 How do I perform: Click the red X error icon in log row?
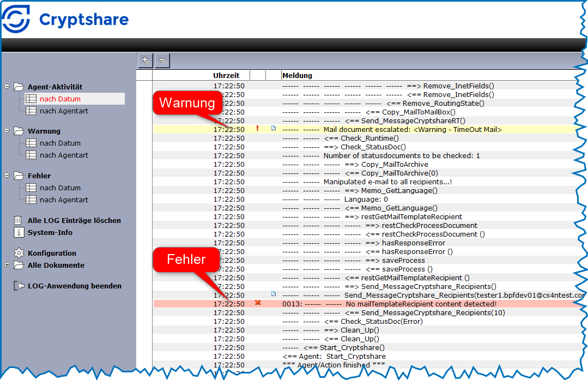pyautogui.click(x=258, y=303)
